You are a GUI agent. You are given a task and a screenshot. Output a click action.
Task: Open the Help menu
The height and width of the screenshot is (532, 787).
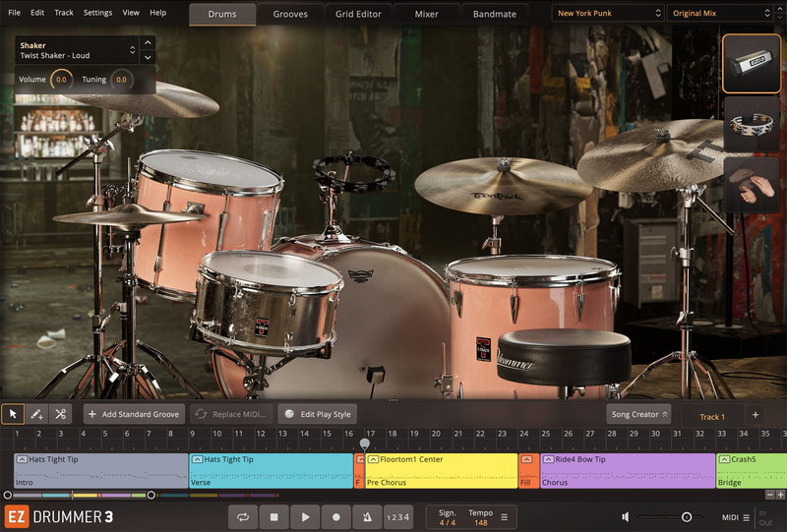coord(158,13)
